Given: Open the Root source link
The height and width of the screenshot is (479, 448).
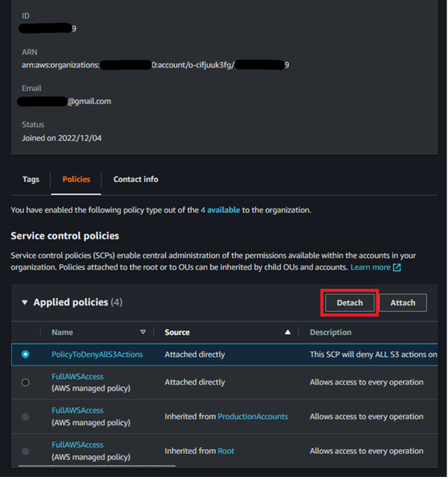Looking at the screenshot, I should pyautogui.click(x=226, y=451).
